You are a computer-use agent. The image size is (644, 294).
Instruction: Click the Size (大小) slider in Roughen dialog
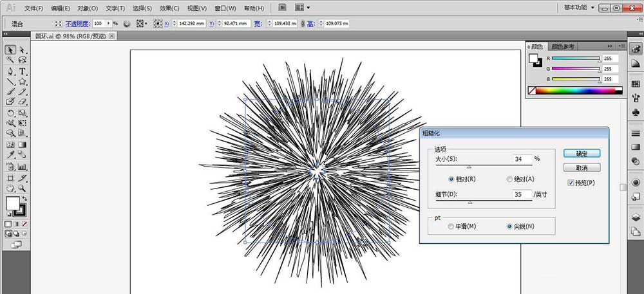pos(484,166)
